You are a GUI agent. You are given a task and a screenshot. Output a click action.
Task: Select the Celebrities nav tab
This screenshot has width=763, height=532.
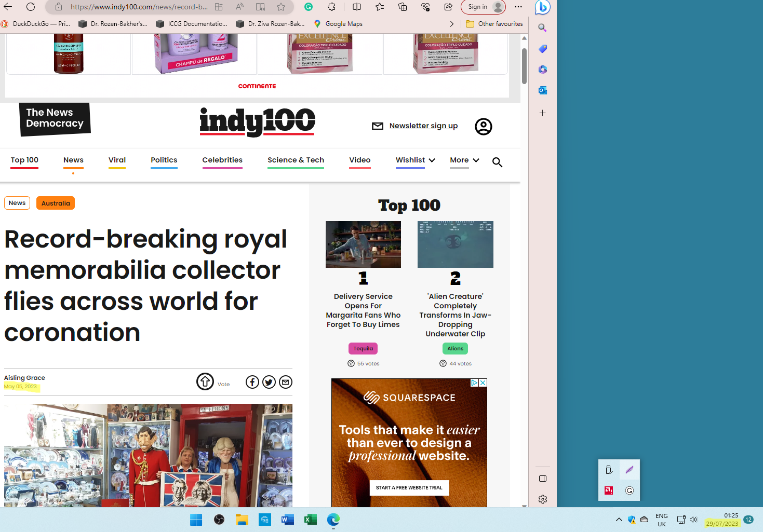pos(222,160)
